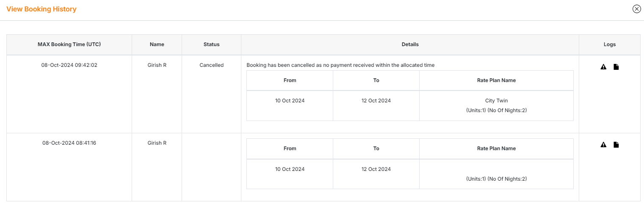Click the 08-Oct-2024 09:42:02 timestamp

69,65
